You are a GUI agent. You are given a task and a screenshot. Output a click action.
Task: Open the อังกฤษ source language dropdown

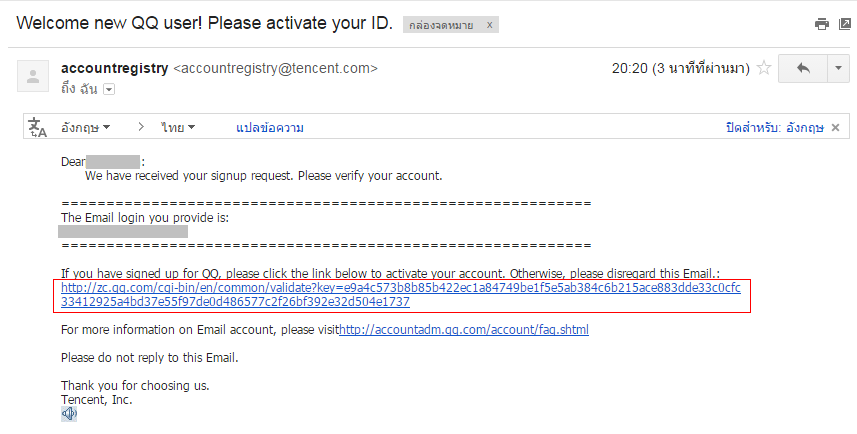point(86,128)
